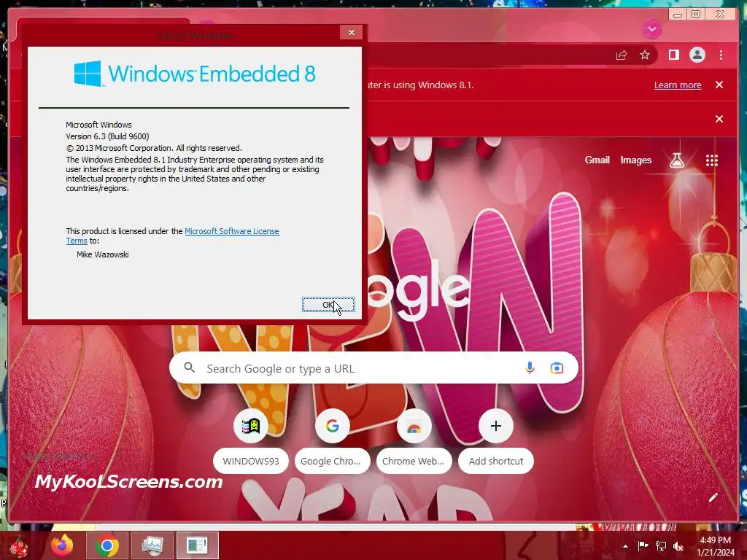Viewport: 747px width, 560px height.
Task: Click OK in the About Windows dialog
Action: coord(328,305)
